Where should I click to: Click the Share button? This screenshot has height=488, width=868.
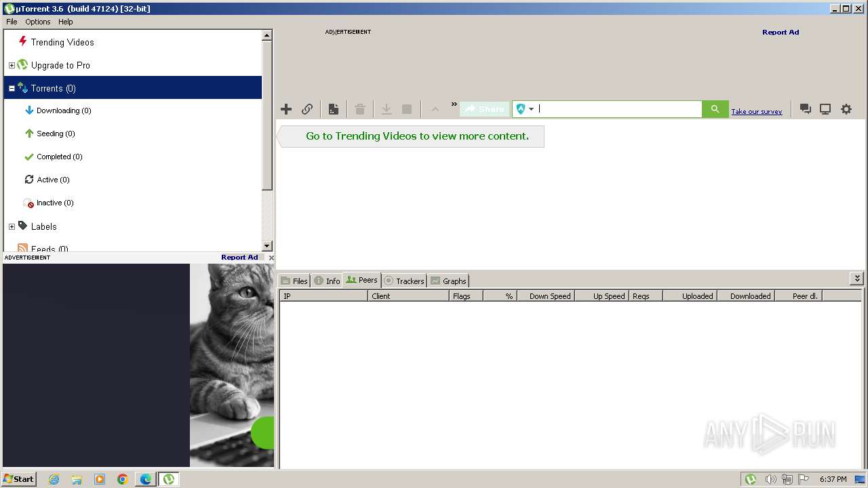(x=484, y=109)
